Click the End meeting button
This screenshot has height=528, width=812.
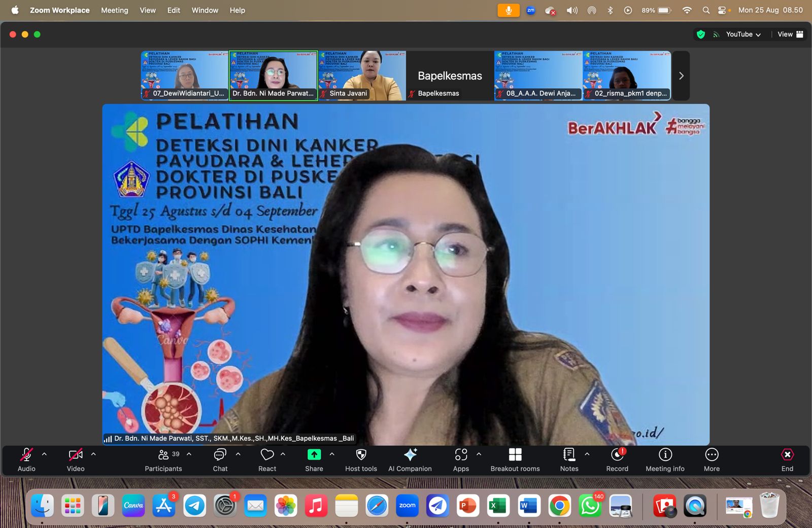point(787,460)
